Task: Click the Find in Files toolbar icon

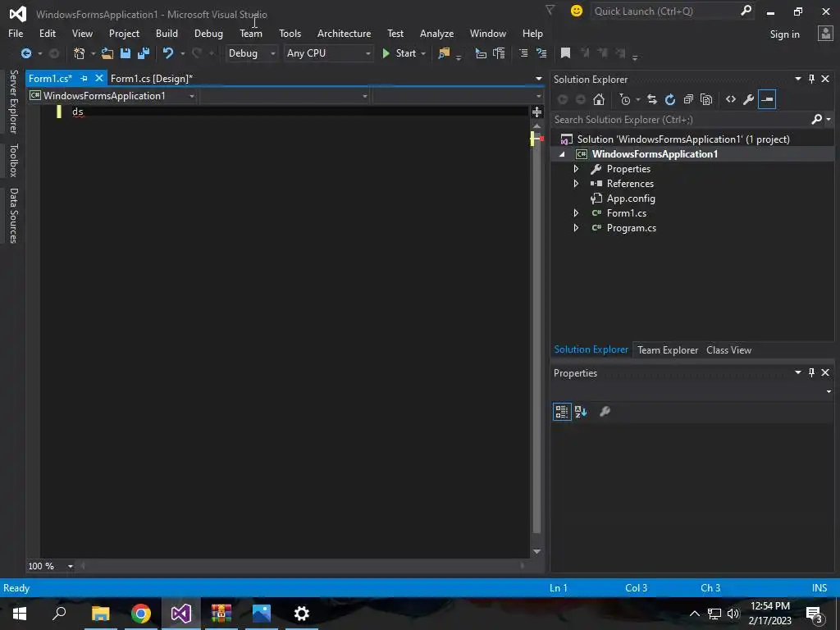Action: [x=444, y=53]
